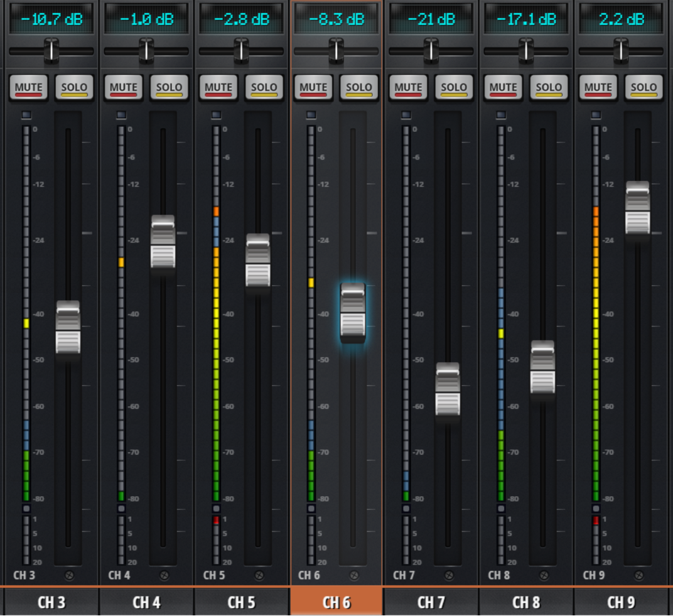Mute channel CH 3
This screenshot has width=673, height=616.
click(28, 87)
